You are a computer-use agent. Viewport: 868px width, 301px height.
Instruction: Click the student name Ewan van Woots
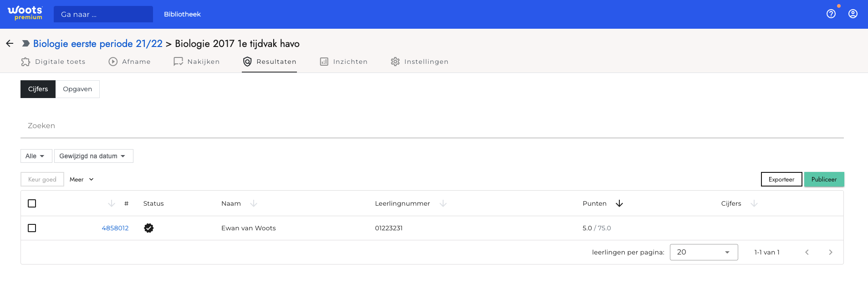[249, 228]
